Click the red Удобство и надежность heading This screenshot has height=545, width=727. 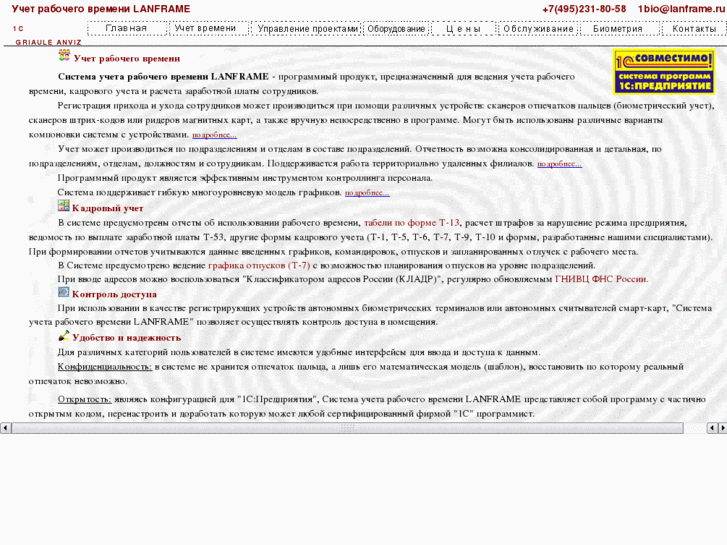(x=127, y=338)
